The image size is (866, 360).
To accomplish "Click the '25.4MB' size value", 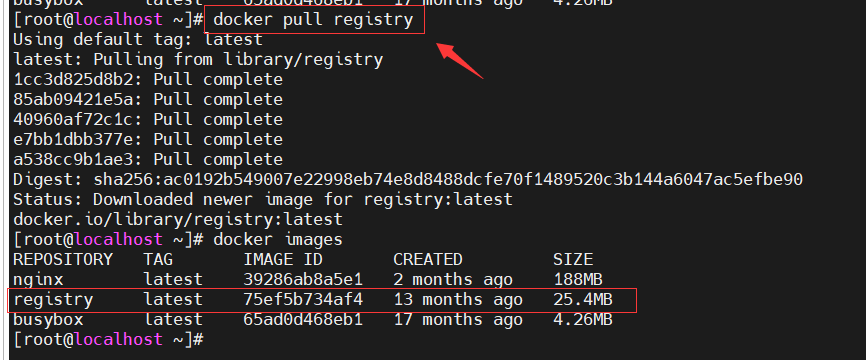I will click(583, 300).
